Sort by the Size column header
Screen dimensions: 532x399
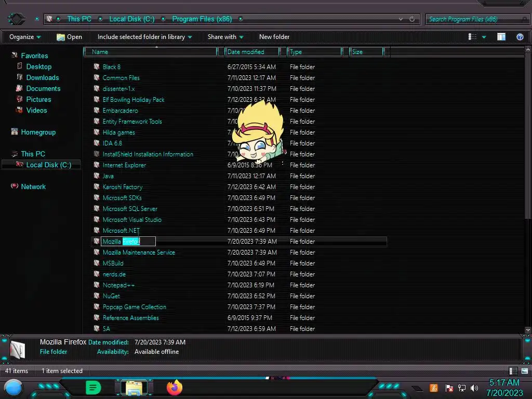click(x=367, y=51)
